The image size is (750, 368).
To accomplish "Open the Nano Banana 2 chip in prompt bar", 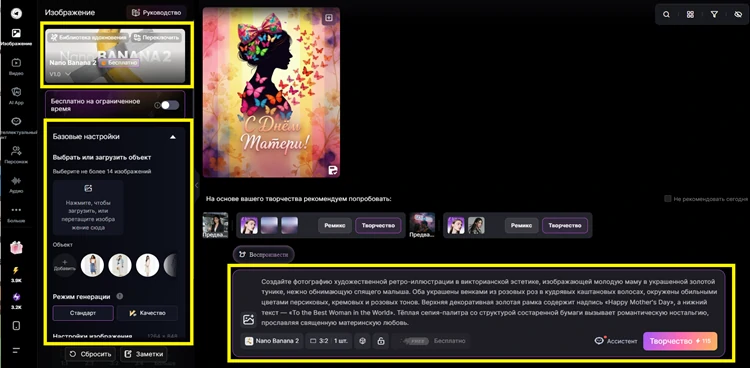I will pos(272,341).
